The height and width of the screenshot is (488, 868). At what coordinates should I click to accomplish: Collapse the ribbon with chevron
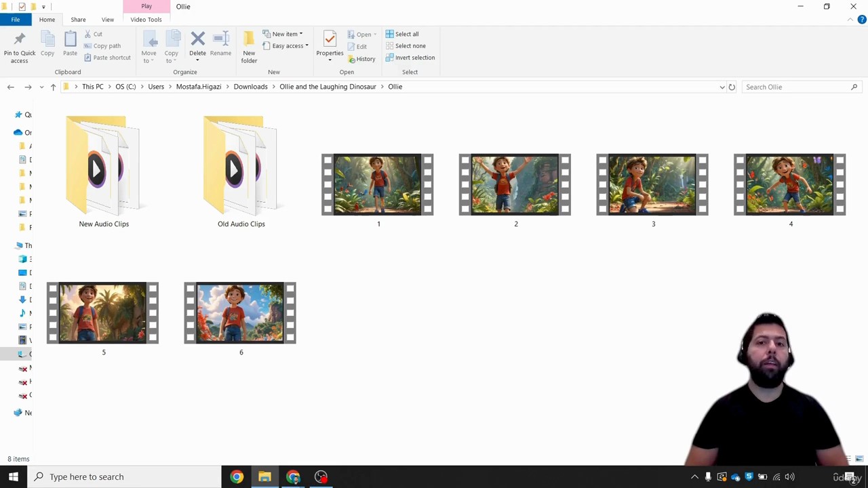pyautogui.click(x=850, y=20)
